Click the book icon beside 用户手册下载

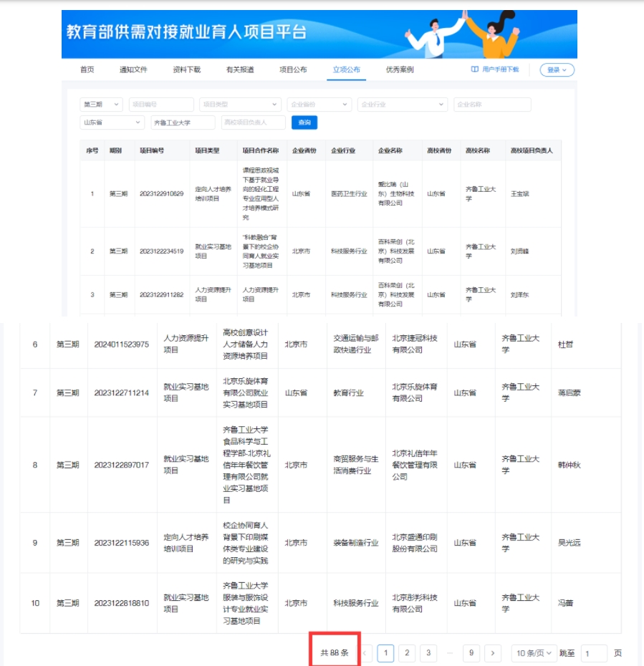[474, 69]
